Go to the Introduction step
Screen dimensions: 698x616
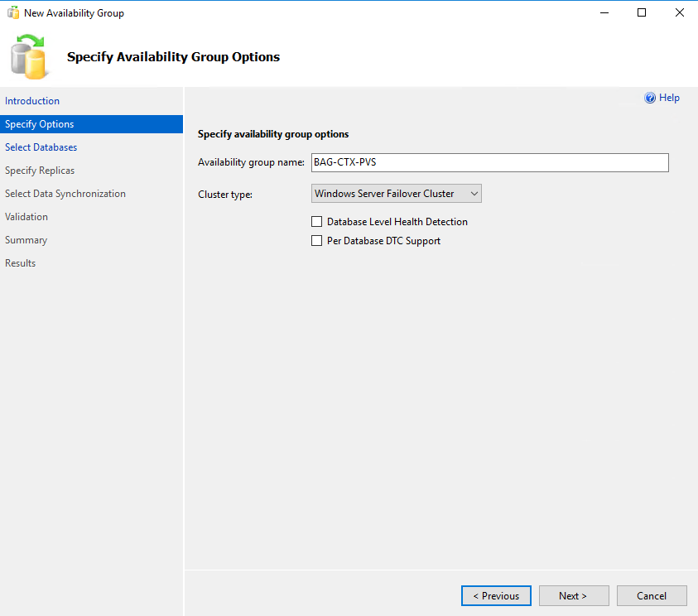(32, 101)
